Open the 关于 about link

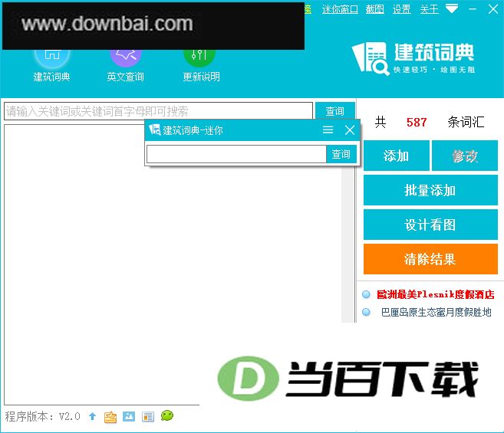[429, 9]
